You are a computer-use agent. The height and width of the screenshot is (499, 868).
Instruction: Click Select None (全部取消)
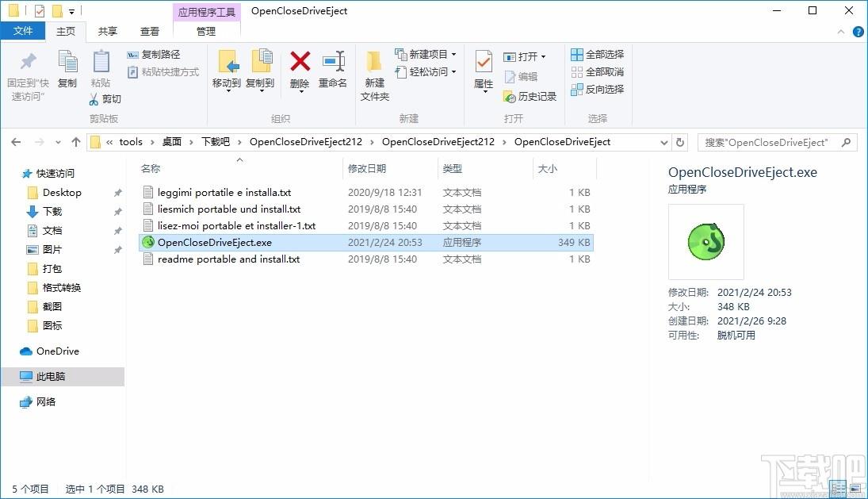(598, 72)
